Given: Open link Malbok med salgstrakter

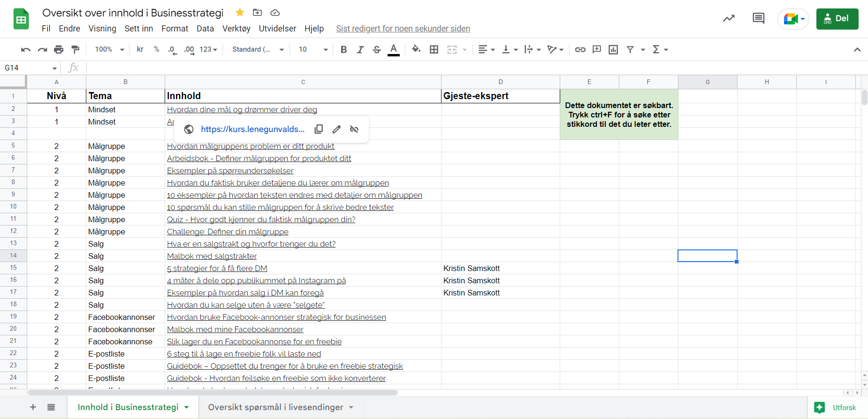Looking at the screenshot, I should pos(212,256).
